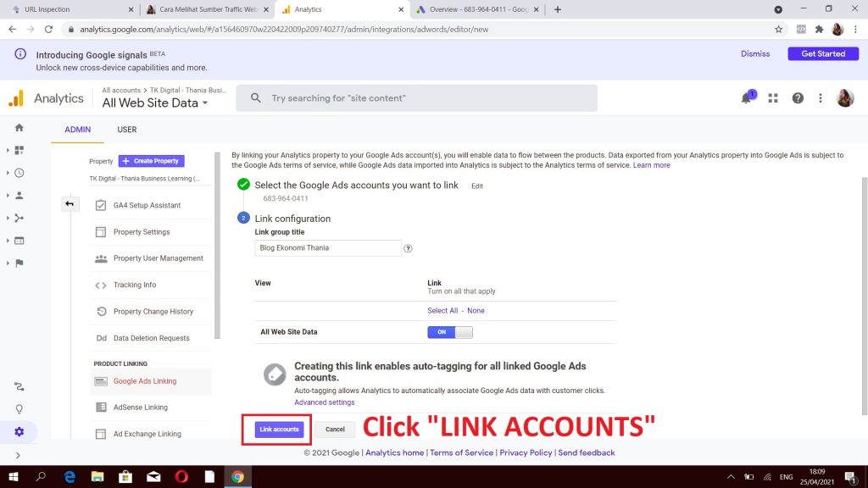Open Chrome from the Windows taskbar
868x488 pixels.
(237, 476)
